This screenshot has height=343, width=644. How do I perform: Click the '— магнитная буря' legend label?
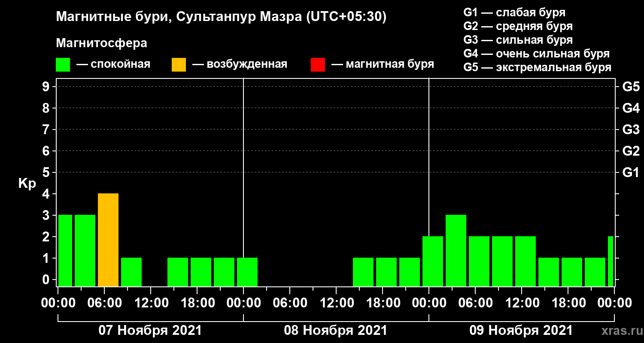click(x=383, y=65)
